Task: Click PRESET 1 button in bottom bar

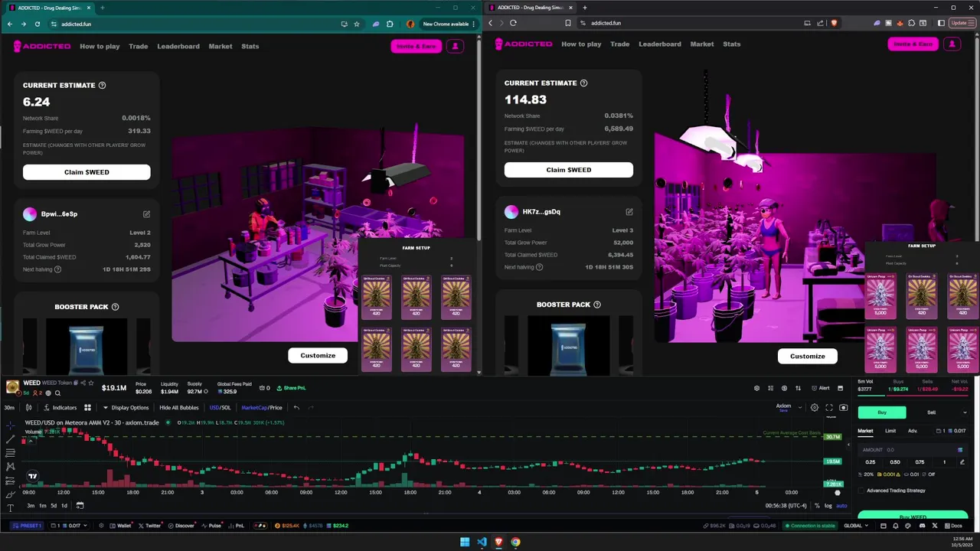Action: 28,526
